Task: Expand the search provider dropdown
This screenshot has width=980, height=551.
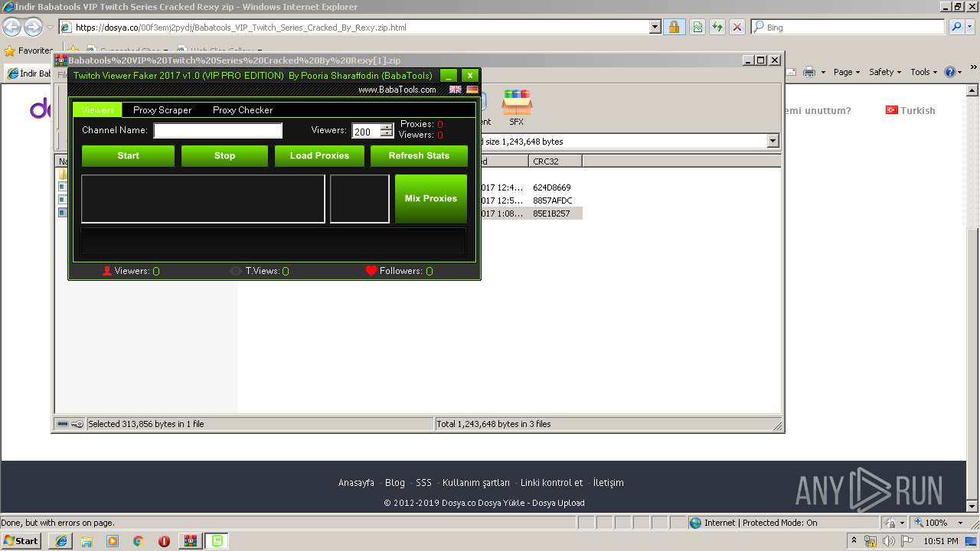Action: (970, 28)
